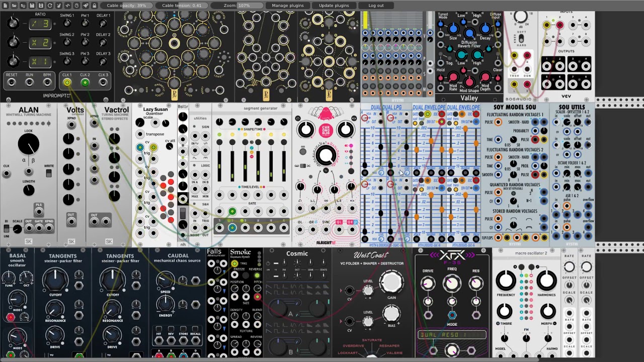Image resolution: width=644 pixels, height=362 pixels.
Task: Click the TRIG jack on Smoke
Action: coord(234,263)
